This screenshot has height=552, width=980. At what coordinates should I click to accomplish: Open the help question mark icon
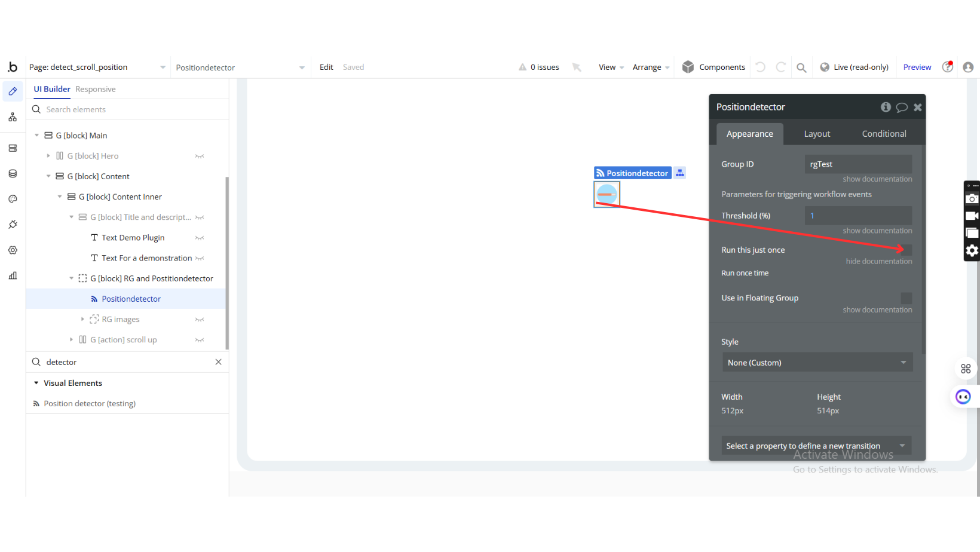click(948, 67)
